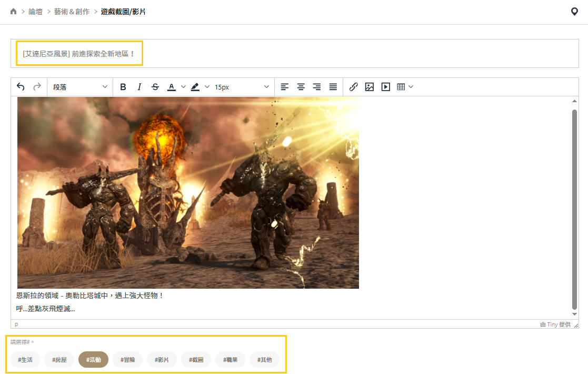588x374 pixels.
Task: Open the text color dropdown arrow
Action: coord(183,87)
